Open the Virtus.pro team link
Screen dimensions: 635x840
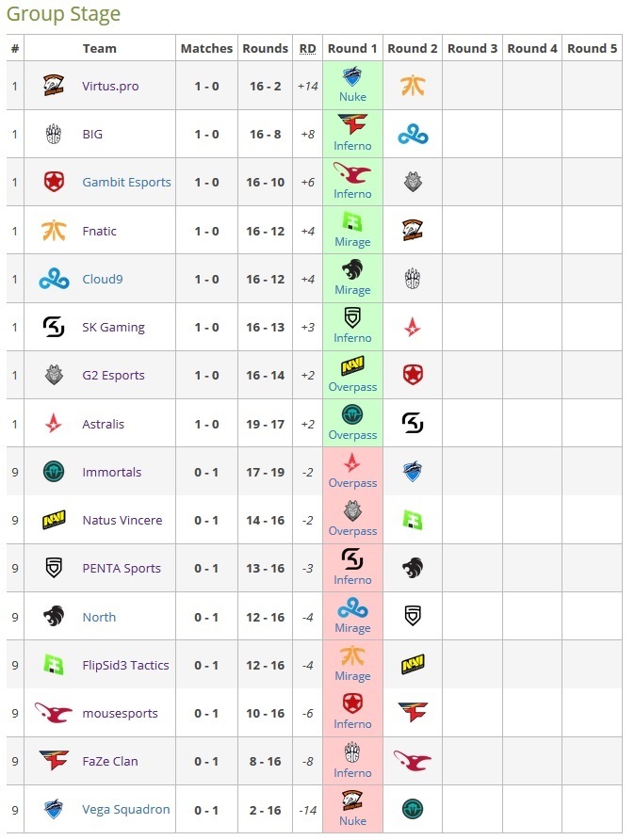[110, 87]
